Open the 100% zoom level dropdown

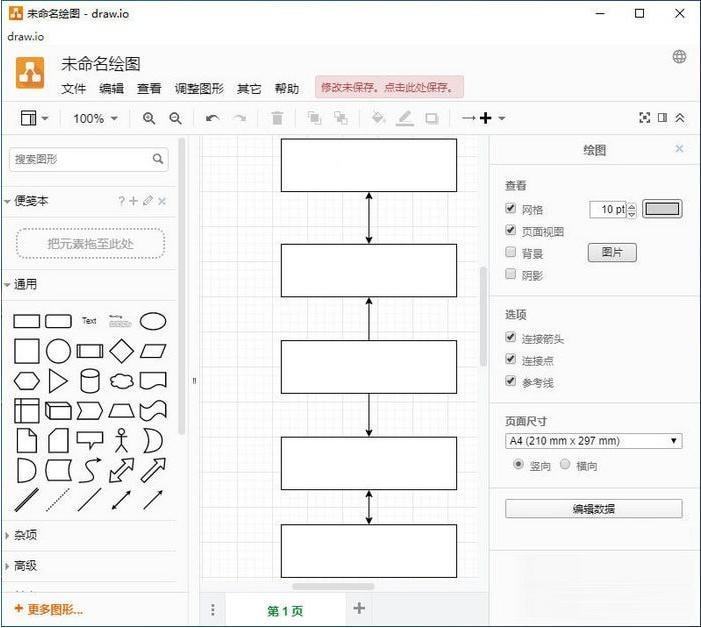tap(95, 118)
